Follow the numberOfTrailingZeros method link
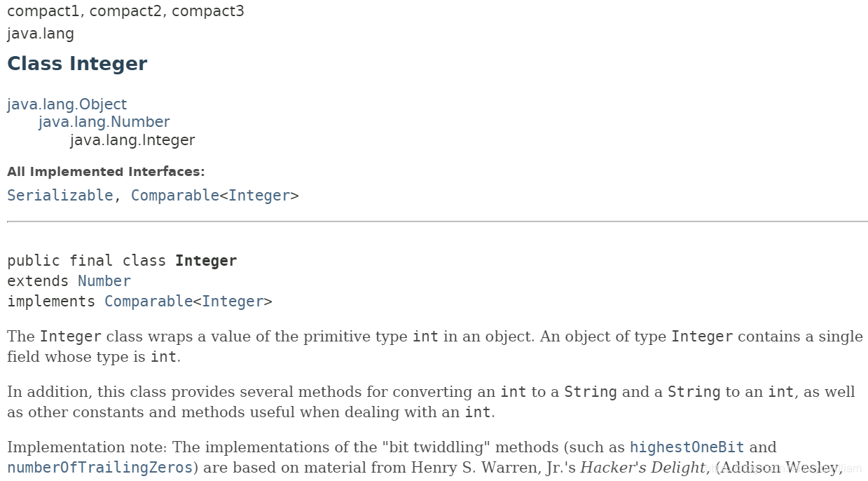Image resolution: width=868 pixels, height=481 pixels. (x=99, y=468)
